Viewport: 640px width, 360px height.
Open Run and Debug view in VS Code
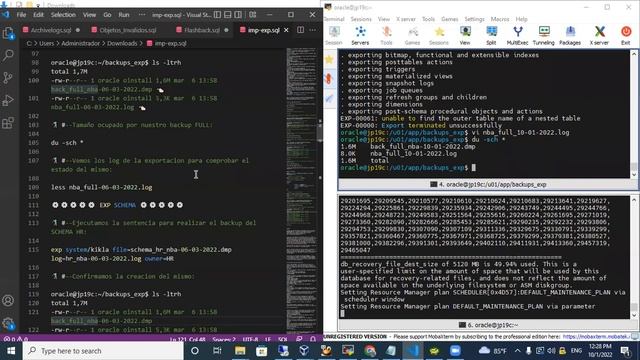point(8,100)
